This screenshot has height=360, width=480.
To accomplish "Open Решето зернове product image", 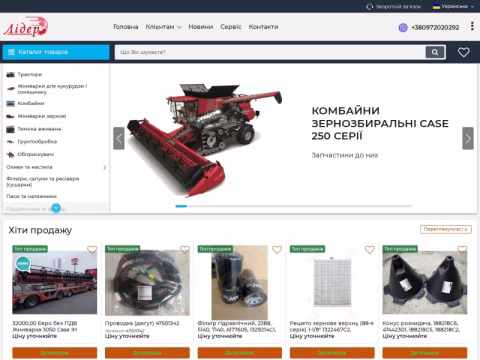I will pyautogui.click(x=332, y=283).
